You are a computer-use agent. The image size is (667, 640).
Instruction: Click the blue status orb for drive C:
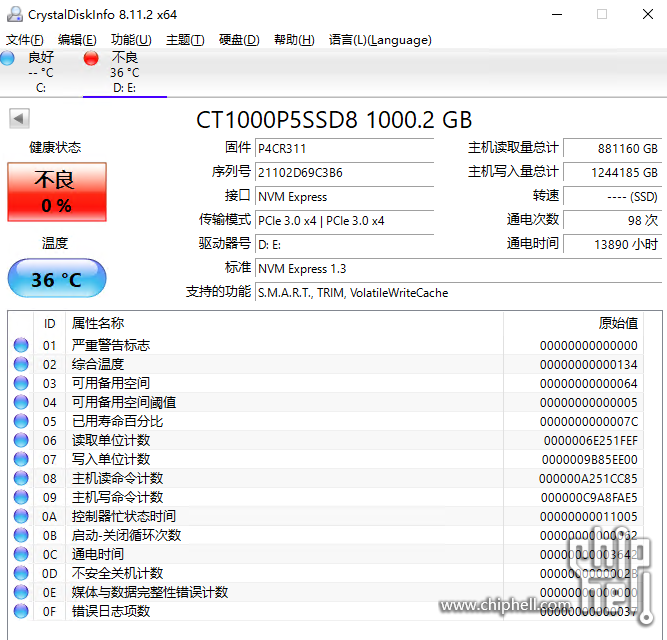[7, 58]
